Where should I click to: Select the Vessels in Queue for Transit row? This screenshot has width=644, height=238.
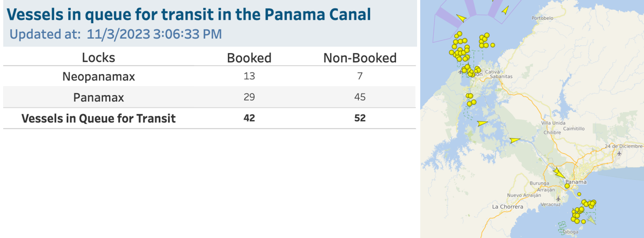pos(98,119)
